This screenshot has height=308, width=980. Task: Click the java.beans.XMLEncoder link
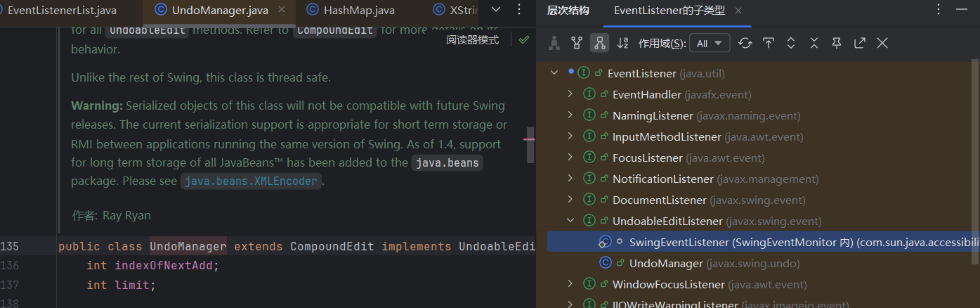(252, 181)
